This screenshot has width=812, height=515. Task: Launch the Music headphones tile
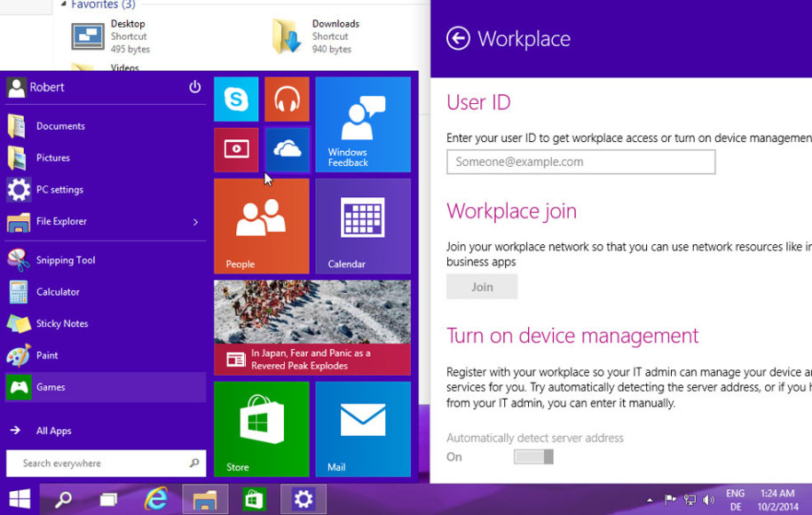287,99
